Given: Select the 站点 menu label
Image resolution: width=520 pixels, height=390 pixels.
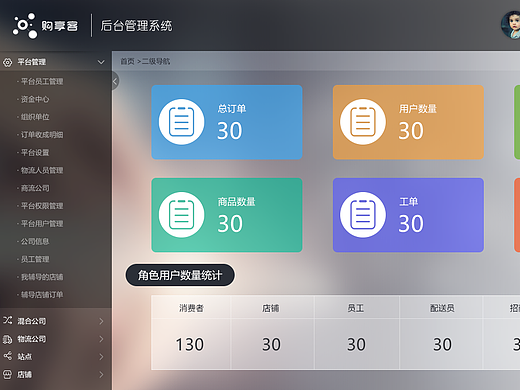Looking at the screenshot, I should coord(25,357).
